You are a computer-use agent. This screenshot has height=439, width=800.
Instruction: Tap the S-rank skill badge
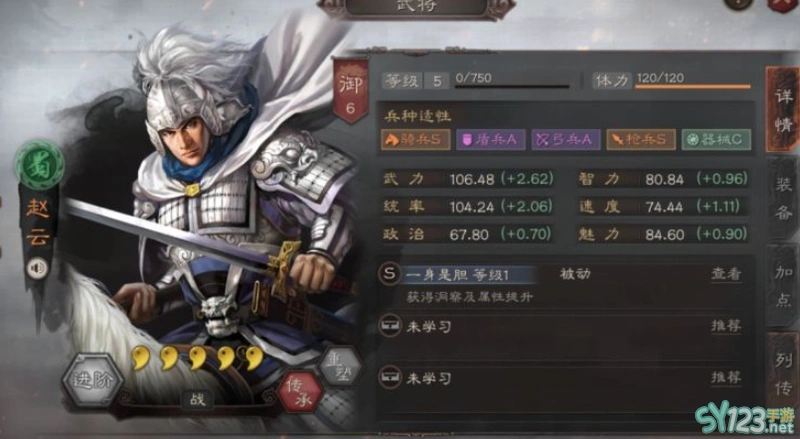click(x=389, y=274)
